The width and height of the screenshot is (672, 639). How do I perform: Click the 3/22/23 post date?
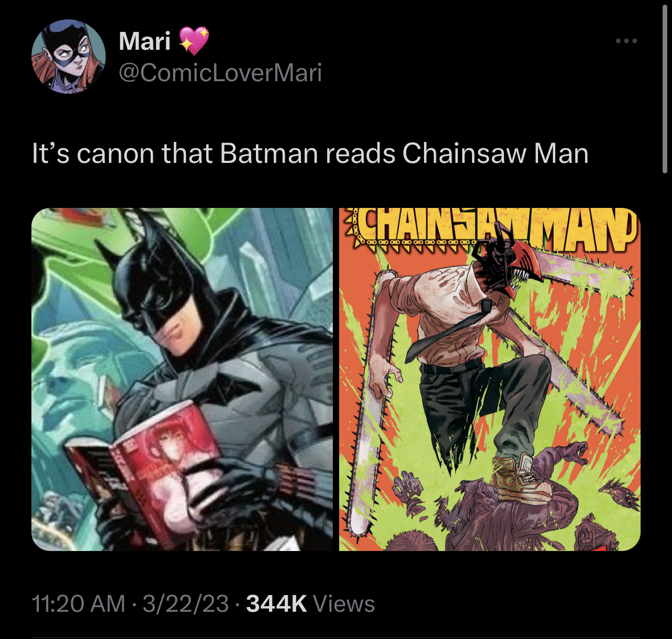point(186,603)
